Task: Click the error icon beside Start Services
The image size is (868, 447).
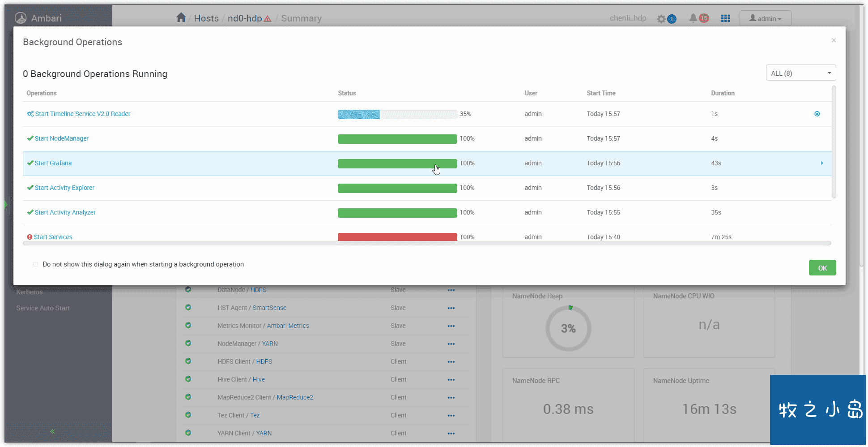Action: tap(30, 237)
